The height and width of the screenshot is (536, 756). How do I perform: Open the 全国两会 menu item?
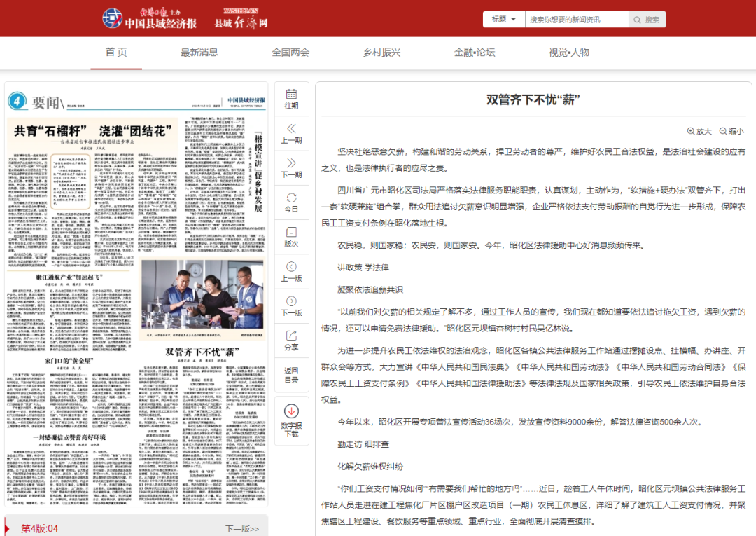click(x=290, y=53)
